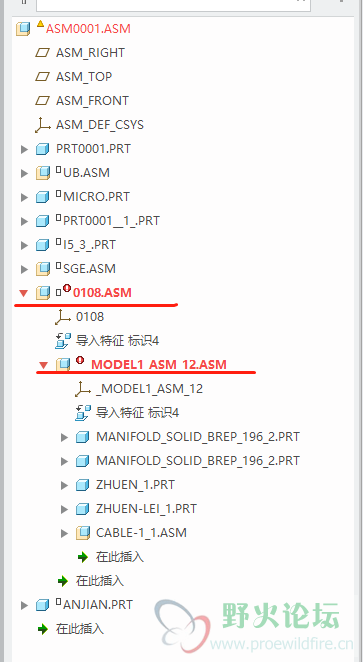Expand the SGE.ASM subassembly
Screen dimensions: 363x662
[x=24, y=269]
